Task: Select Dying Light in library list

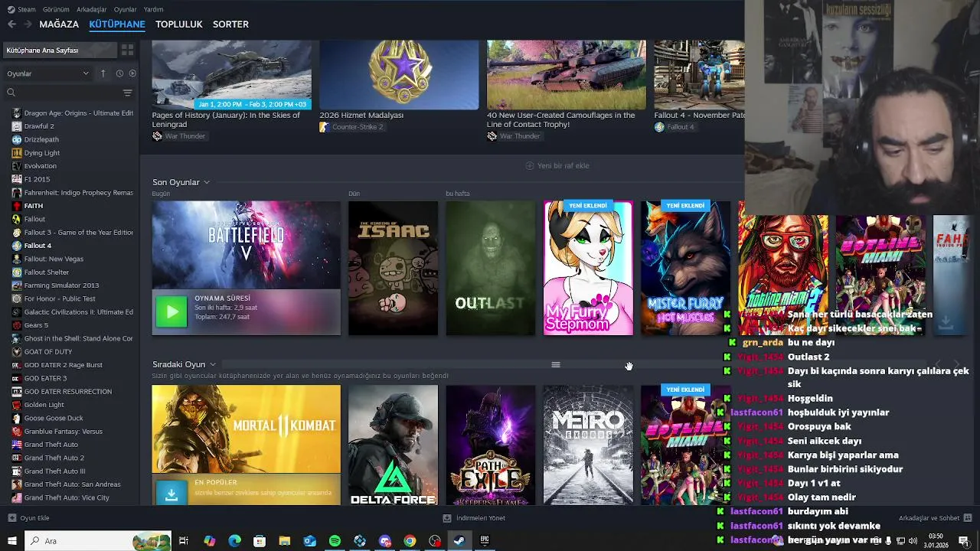Action: tap(73, 152)
